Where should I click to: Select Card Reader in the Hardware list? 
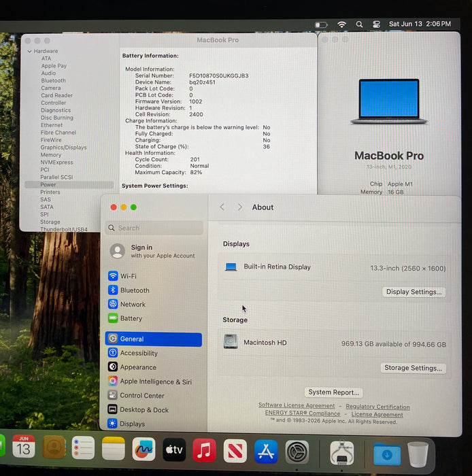click(x=56, y=95)
